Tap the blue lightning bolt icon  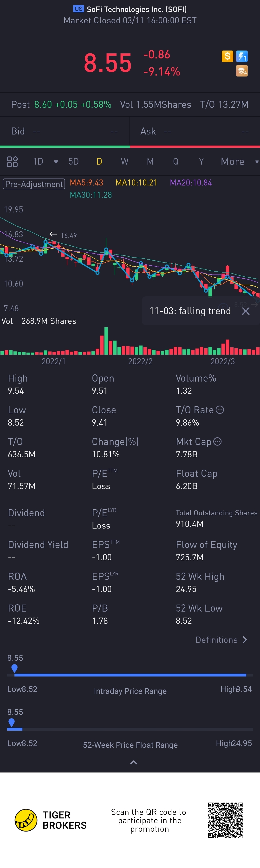(242, 56)
